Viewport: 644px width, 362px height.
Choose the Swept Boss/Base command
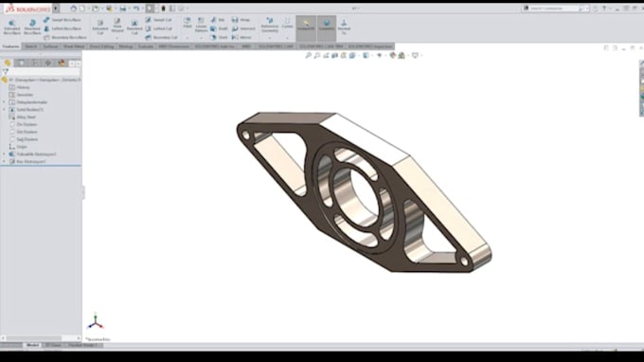click(x=63, y=20)
